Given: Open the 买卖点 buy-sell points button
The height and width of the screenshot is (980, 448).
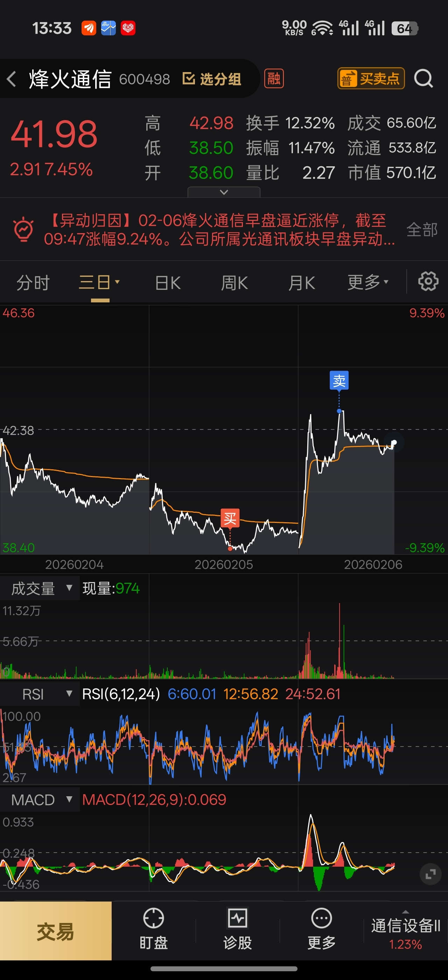Looking at the screenshot, I should (371, 79).
